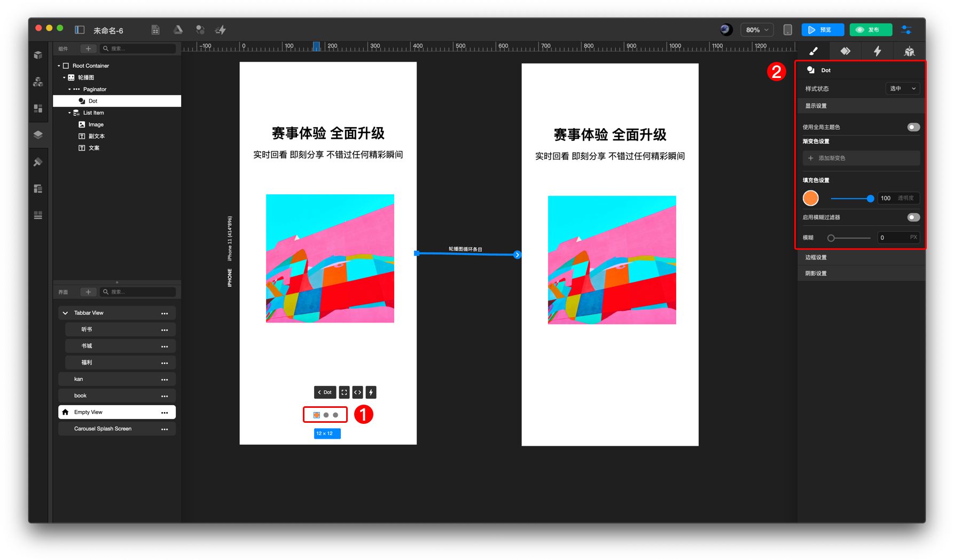Open the more options menu for Carousel Splash Screen
The width and height of the screenshot is (954, 560).
tap(165, 429)
